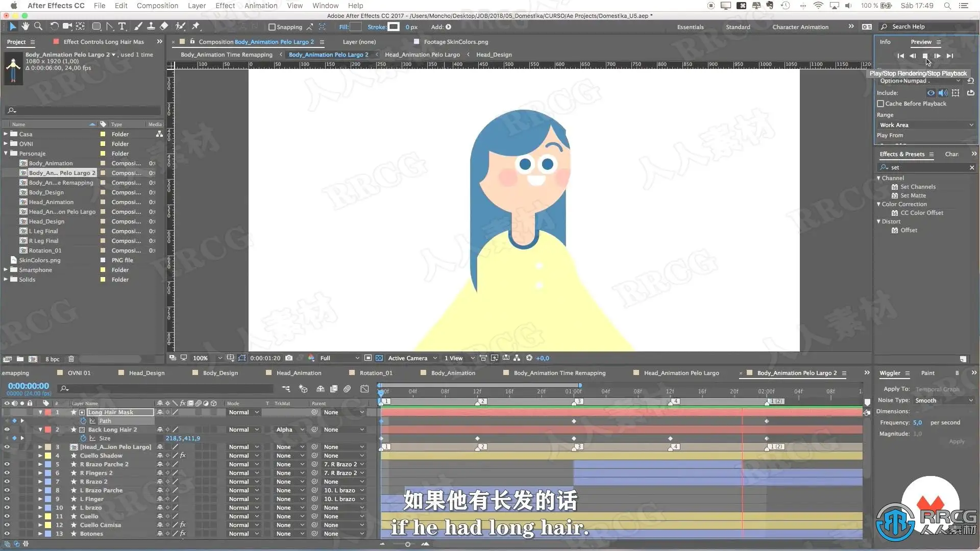
Task: Click the take snapshot camera icon
Action: pyautogui.click(x=289, y=358)
